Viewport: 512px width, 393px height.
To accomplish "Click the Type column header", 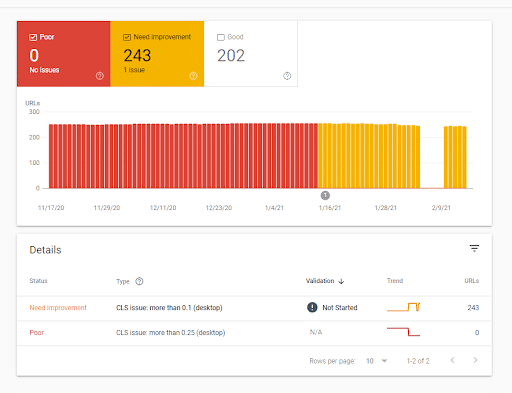I will [x=123, y=282].
